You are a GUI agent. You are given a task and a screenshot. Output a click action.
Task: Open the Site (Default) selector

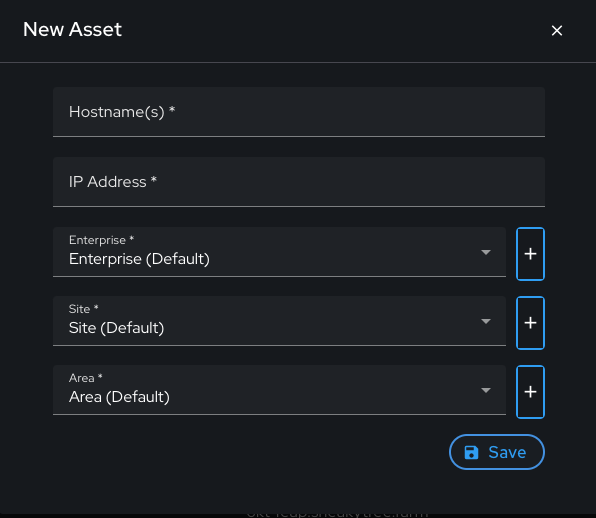(279, 321)
